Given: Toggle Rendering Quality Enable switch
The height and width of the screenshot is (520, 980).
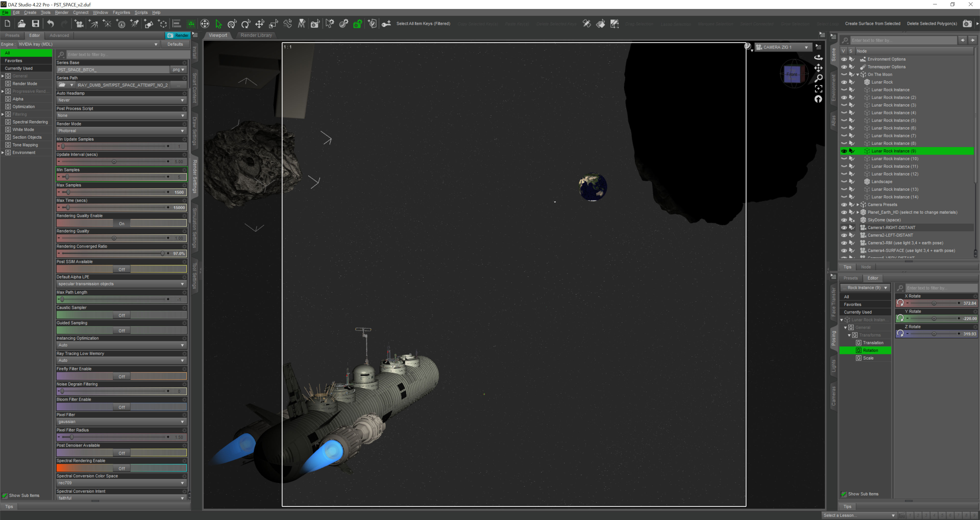Looking at the screenshot, I should [x=122, y=223].
